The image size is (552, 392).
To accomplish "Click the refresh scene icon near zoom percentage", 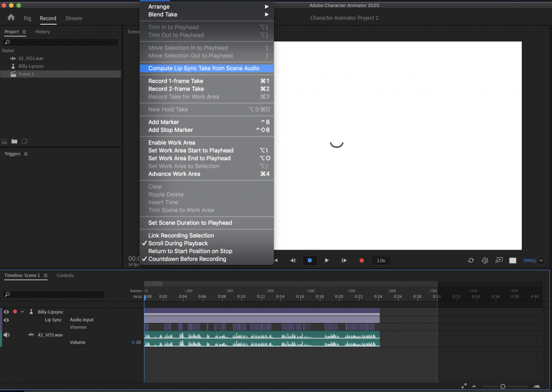I will (471, 260).
